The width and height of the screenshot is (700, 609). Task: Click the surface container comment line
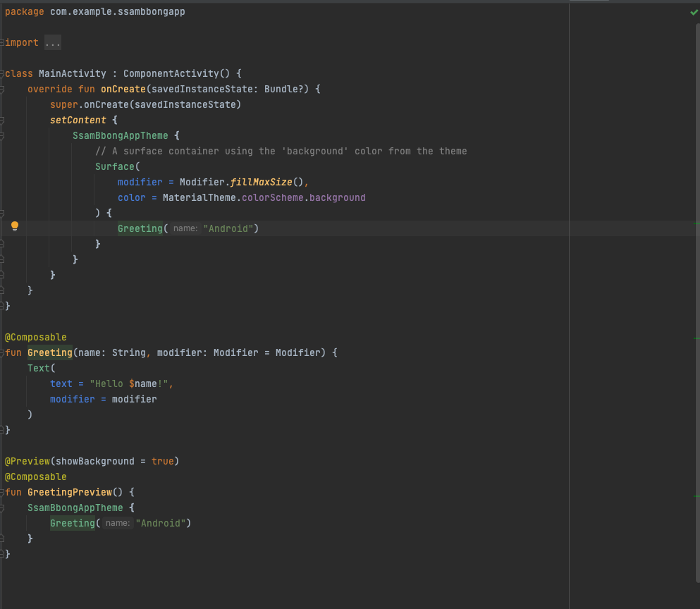pos(281,152)
